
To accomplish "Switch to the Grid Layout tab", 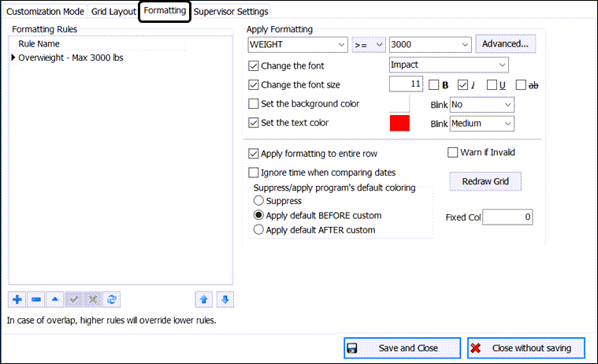I will (113, 12).
